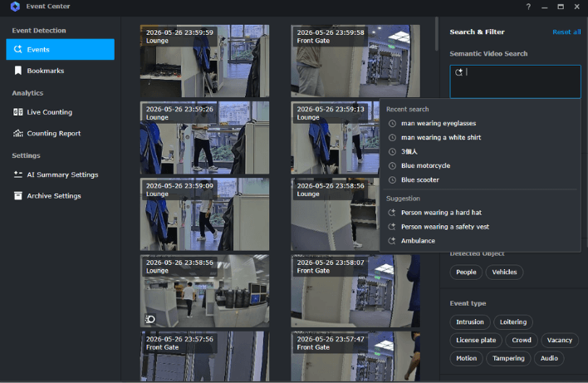Open AI Summary Settings

(61, 174)
